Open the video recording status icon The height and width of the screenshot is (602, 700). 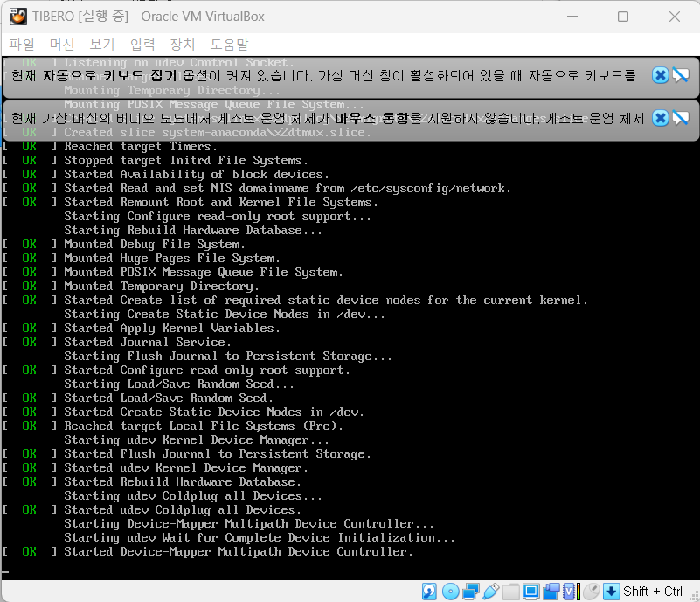[x=551, y=592]
